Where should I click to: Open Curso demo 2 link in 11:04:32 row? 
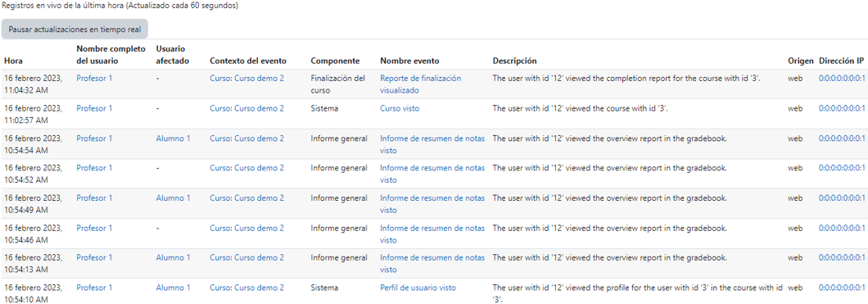tap(247, 79)
